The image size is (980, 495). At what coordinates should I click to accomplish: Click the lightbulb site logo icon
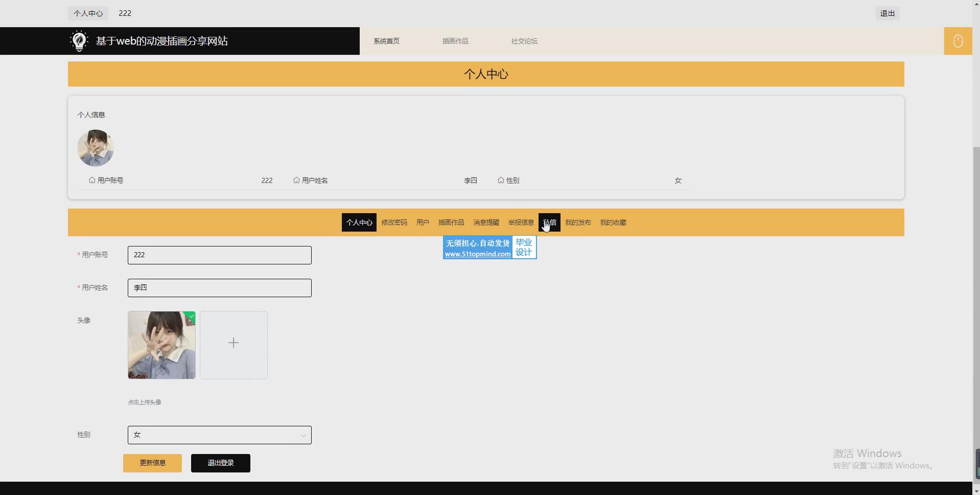[79, 41]
